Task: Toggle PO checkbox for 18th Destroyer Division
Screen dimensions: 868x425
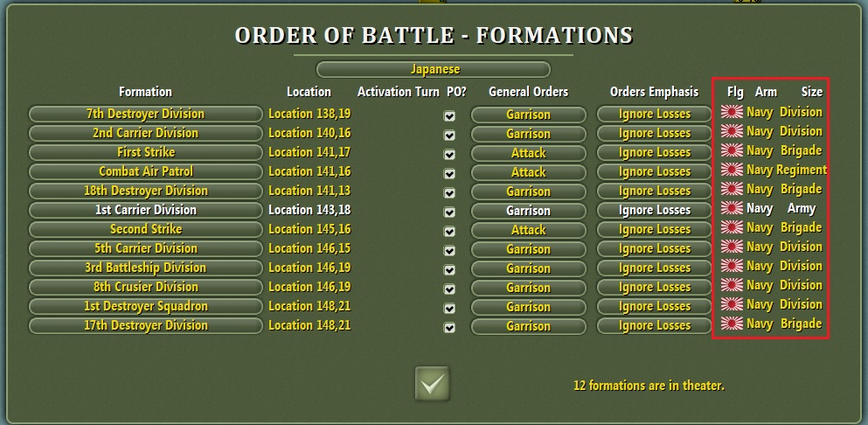Action: click(x=449, y=193)
